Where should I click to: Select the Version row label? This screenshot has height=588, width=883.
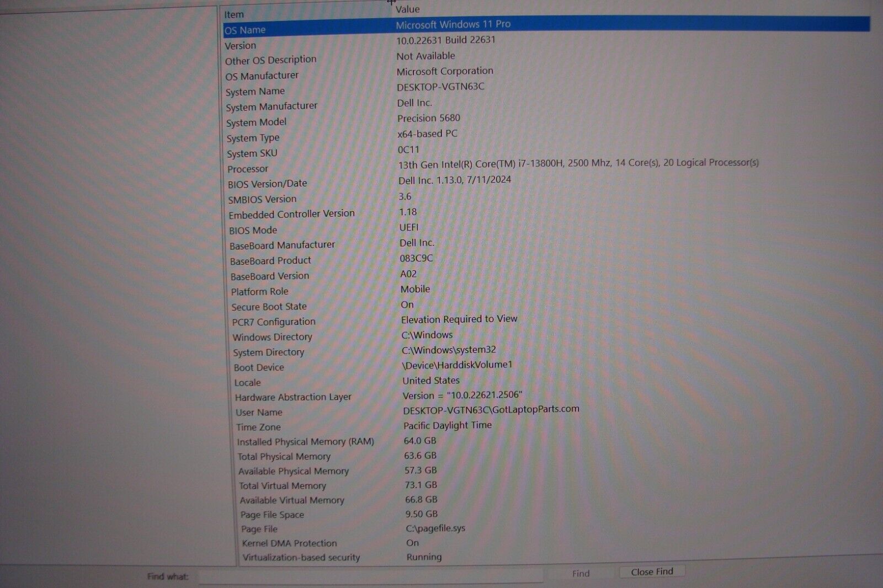(x=240, y=46)
